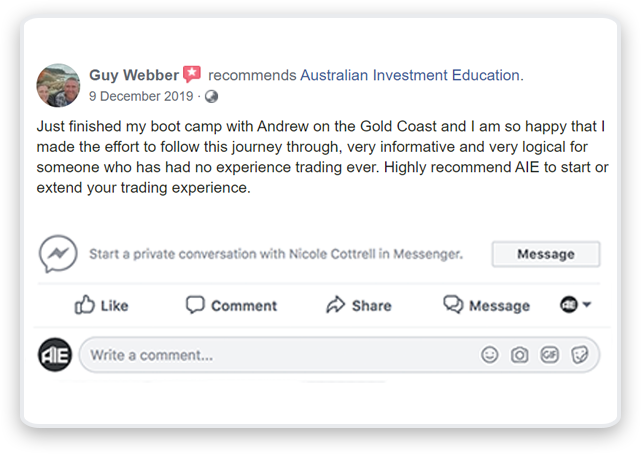Attach a photo with camera icon
The height and width of the screenshot is (454, 641).
(x=519, y=355)
